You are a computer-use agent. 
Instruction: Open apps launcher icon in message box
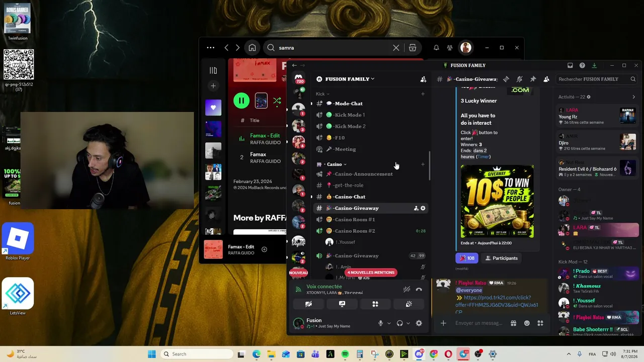click(540, 323)
